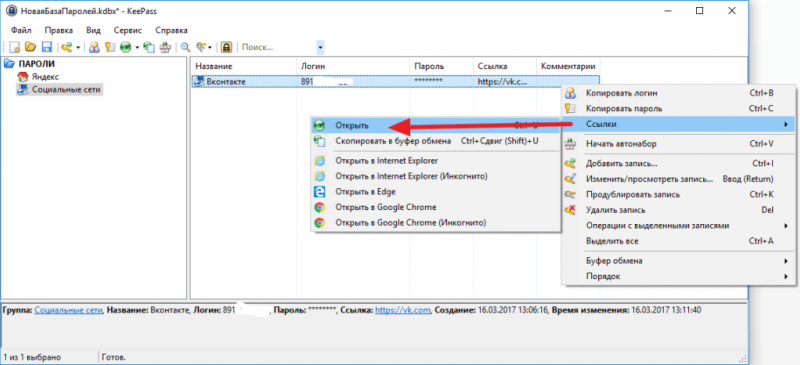Open the Ссылки submenu item
The height and width of the screenshot is (365, 800).
(678, 124)
